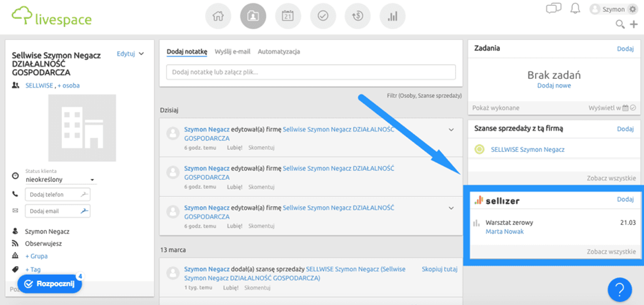Click the + Tag link

[33, 270]
